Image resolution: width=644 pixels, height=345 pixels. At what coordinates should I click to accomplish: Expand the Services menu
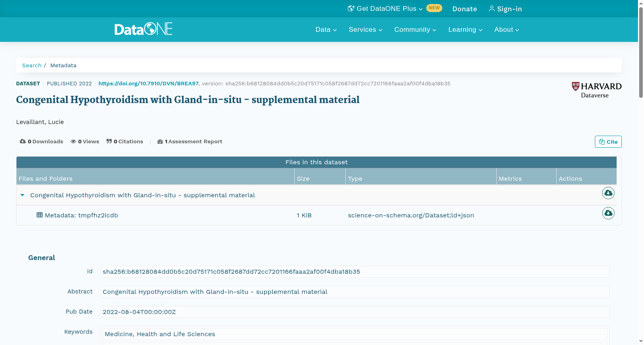point(365,30)
